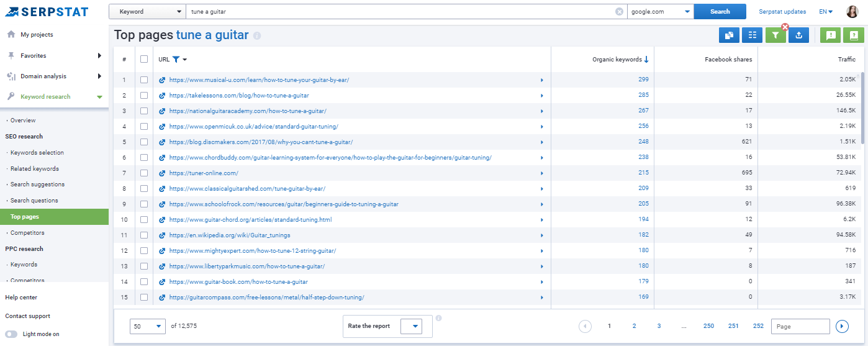Check the row 5 discmakers.com checkbox
Screen dimensions: 868x346
tap(144, 142)
